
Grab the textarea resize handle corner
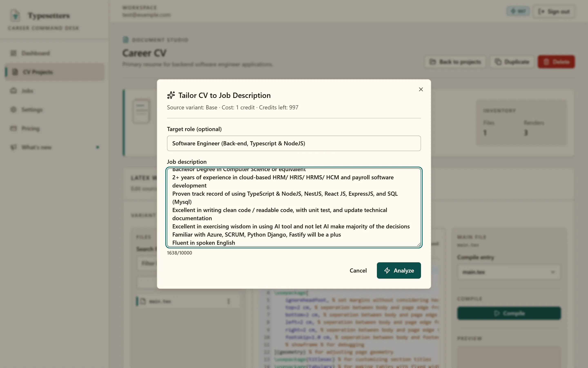419,244
